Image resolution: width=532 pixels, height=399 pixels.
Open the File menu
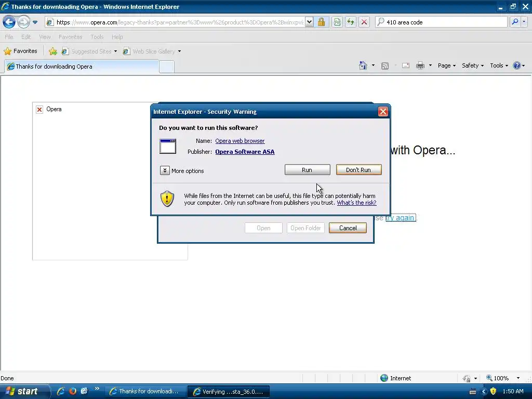(x=9, y=37)
